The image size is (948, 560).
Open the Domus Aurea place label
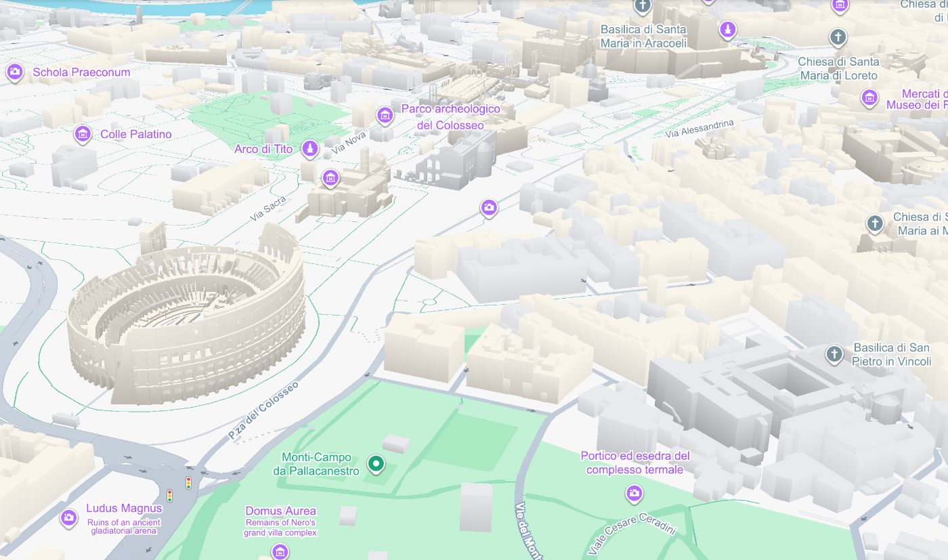280,511
